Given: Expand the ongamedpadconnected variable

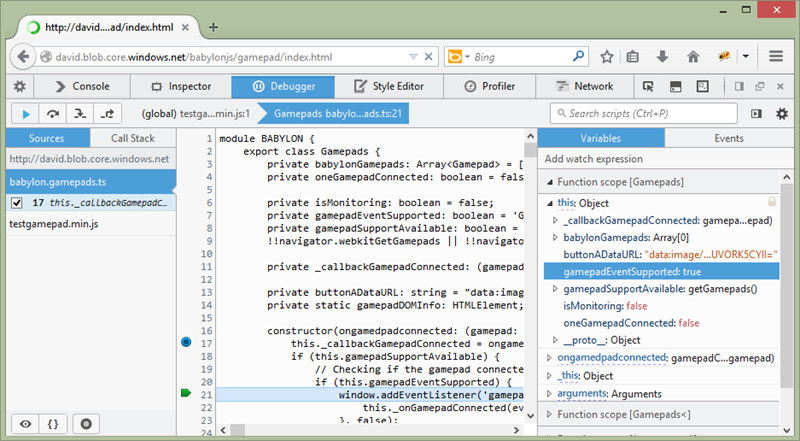Looking at the screenshot, I should pyautogui.click(x=549, y=358).
